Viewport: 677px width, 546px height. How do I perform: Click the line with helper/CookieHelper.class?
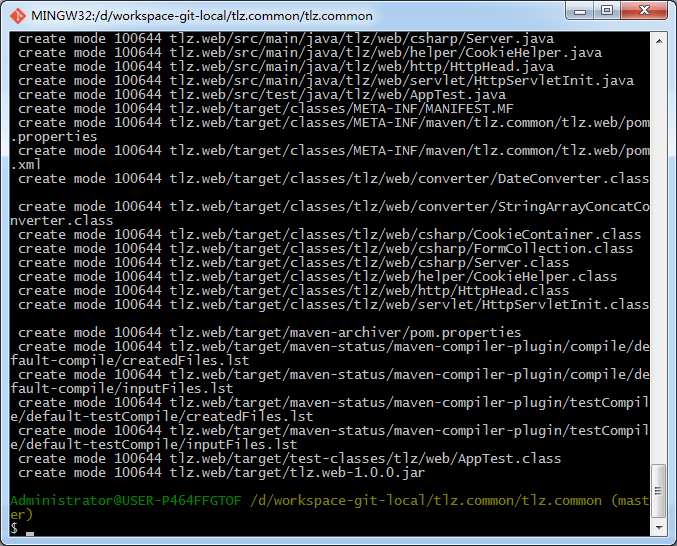pos(317,277)
